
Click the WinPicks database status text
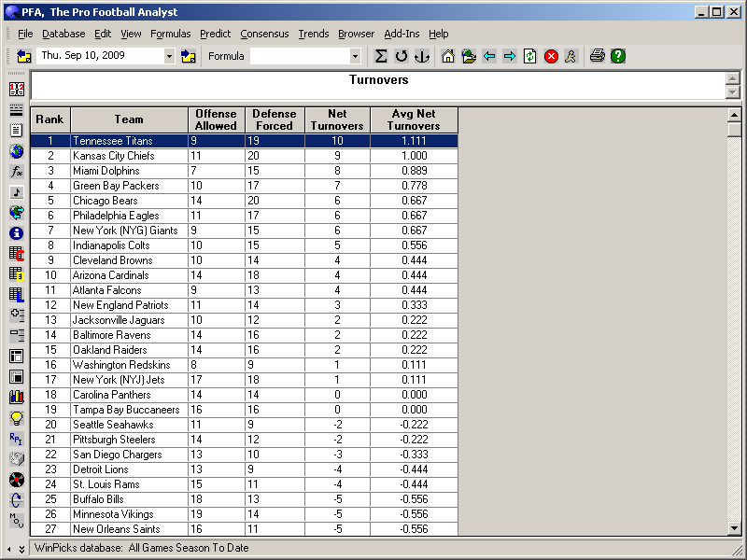click(142, 548)
